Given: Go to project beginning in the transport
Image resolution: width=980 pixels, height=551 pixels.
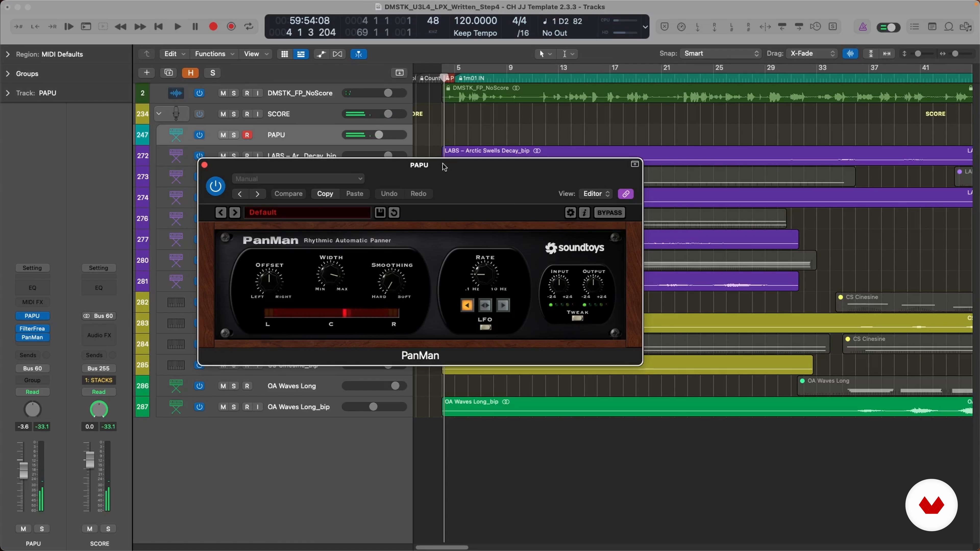Looking at the screenshot, I should (159, 27).
